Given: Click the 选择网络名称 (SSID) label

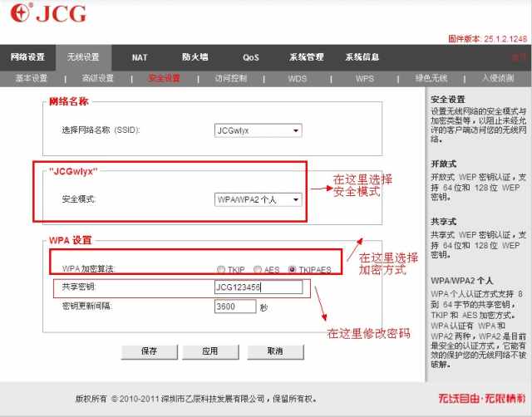Looking at the screenshot, I should pyautogui.click(x=101, y=130).
